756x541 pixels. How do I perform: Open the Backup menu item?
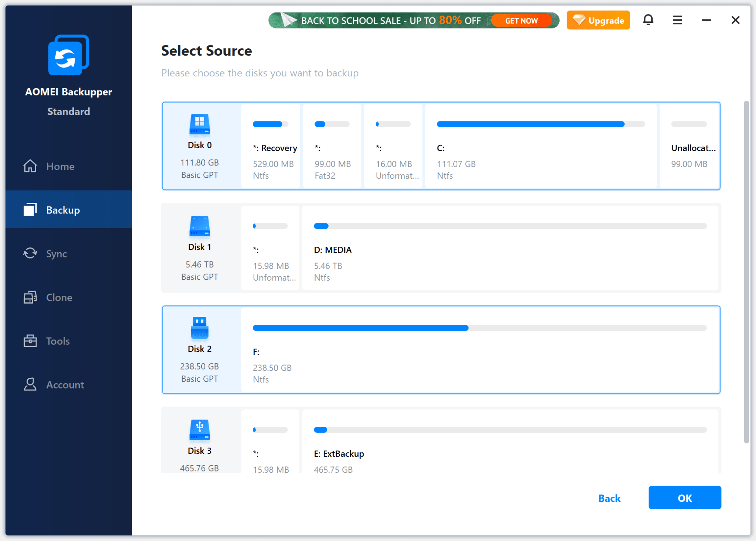coord(69,209)
